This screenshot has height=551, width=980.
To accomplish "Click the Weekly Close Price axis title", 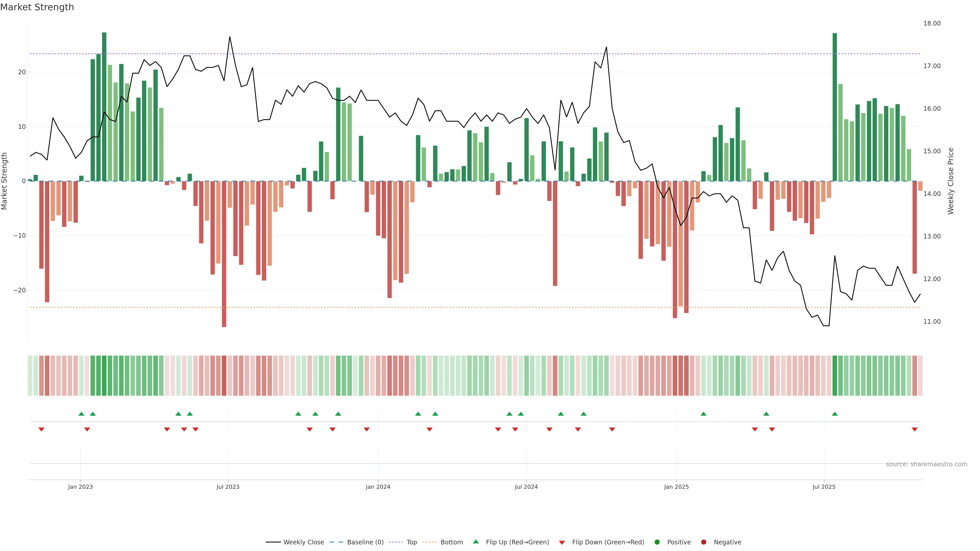I will (x=951, y=181).
